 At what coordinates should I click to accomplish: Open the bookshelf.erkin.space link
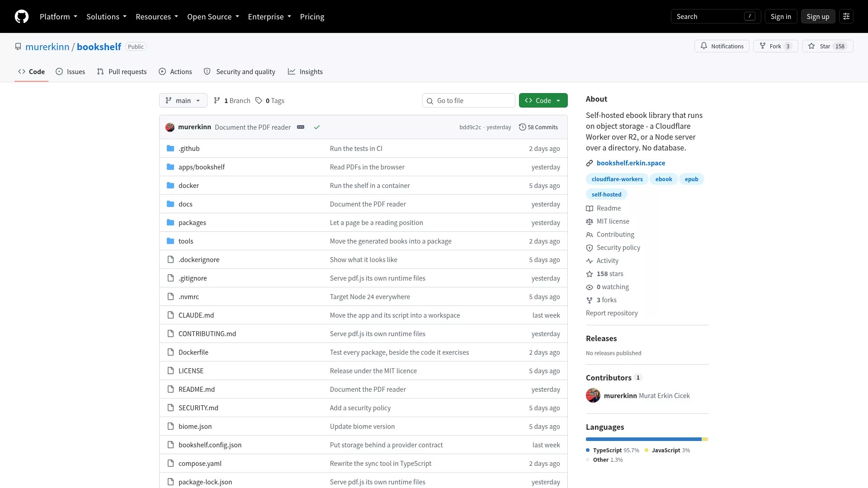(631, 163)
